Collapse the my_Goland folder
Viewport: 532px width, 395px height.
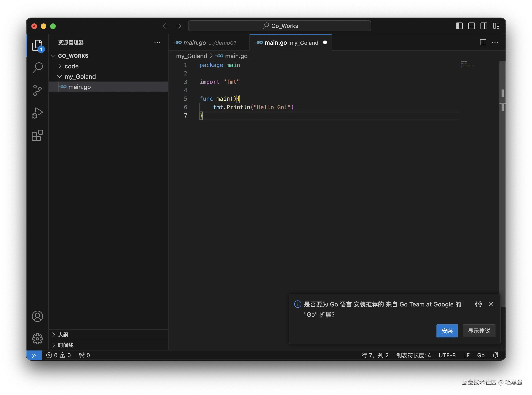[x=80, y=77]
